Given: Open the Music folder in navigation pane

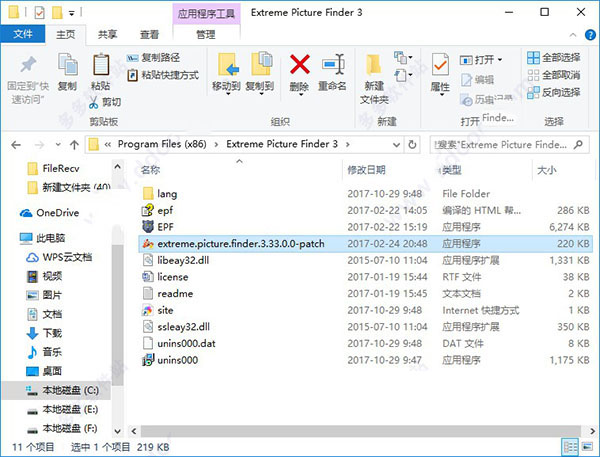Looking at the screenshot, I should [x=44, y=352].
